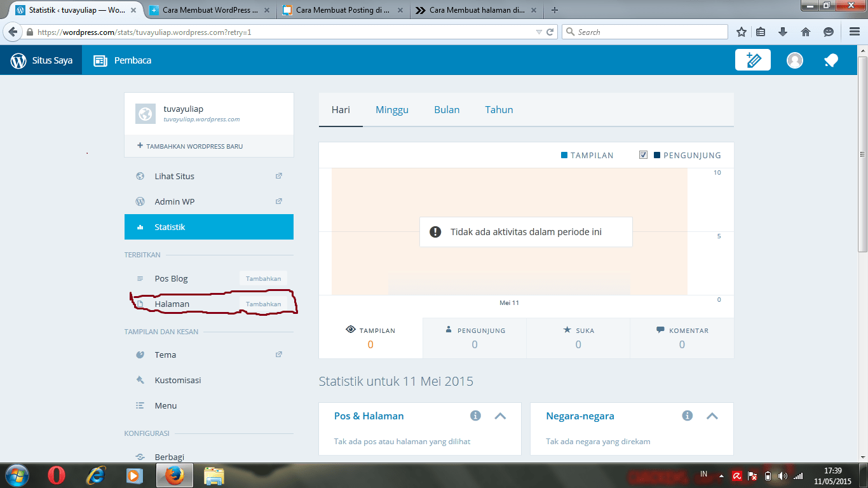Image resolution: width=868 pixels, height=488 pixels.
Task: Launch Internet Explorer from the taskbar
Action: 96,475
